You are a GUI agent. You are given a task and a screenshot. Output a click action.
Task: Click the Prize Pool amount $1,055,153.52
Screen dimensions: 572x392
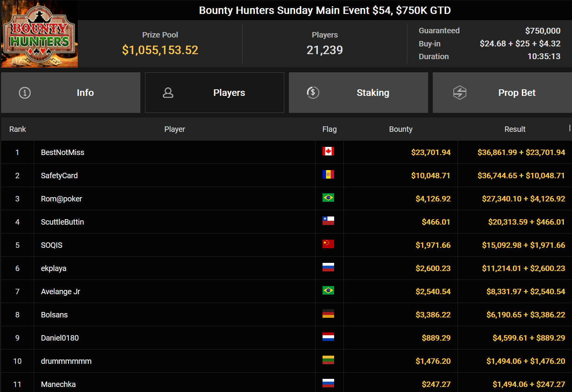tap(160, 50)
